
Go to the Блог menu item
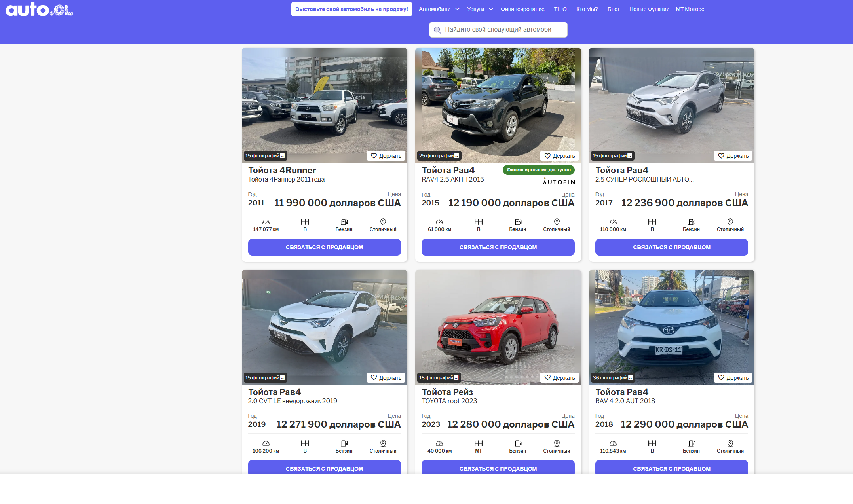(x=613, y=9)
